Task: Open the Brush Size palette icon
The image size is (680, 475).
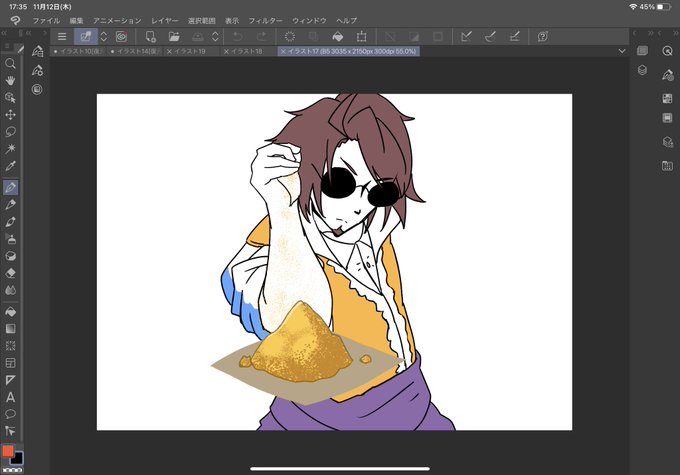Action: (37, 89)
